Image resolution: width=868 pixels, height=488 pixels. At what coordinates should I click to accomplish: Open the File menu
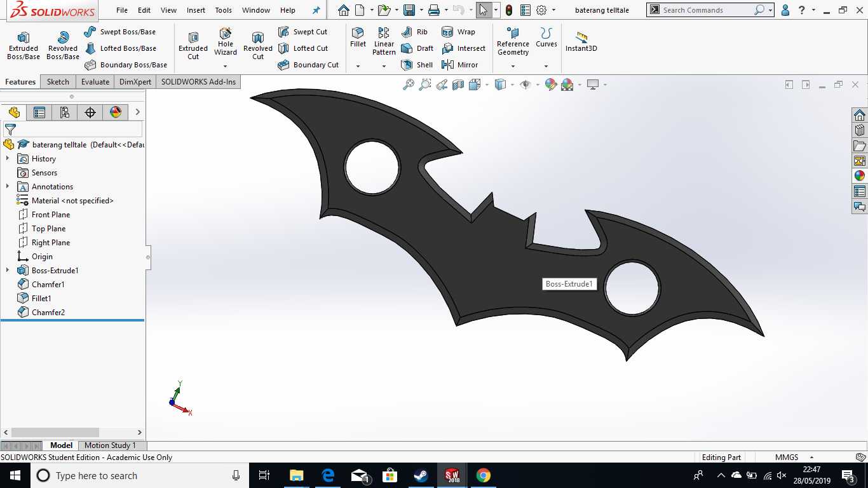click(x=122, y=10)
